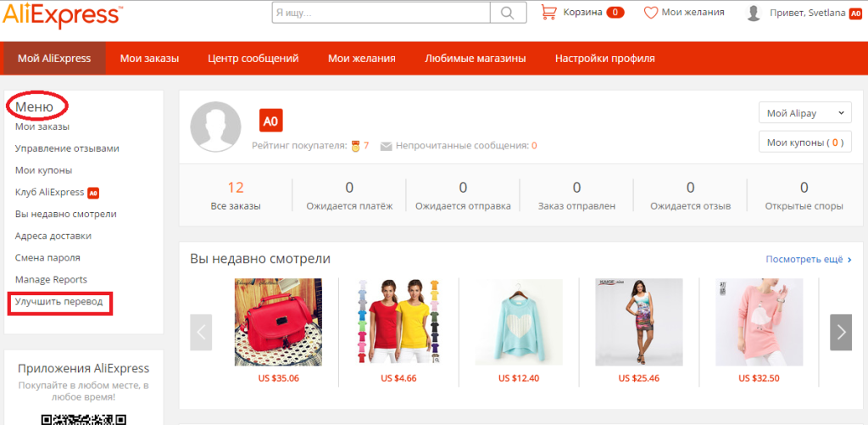Open Любимые магазины tab
Viewport: 868px width, 425px height.
[476, 59]
